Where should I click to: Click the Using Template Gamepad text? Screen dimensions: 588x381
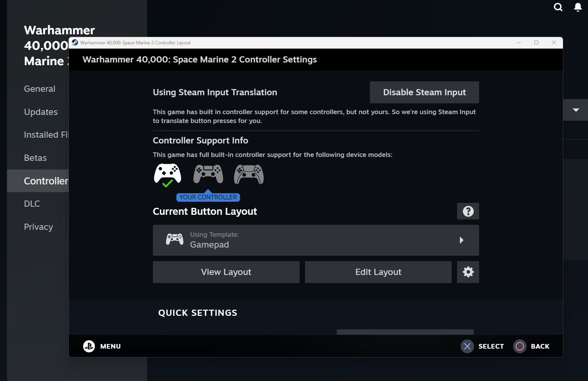(x=214, y=240)
